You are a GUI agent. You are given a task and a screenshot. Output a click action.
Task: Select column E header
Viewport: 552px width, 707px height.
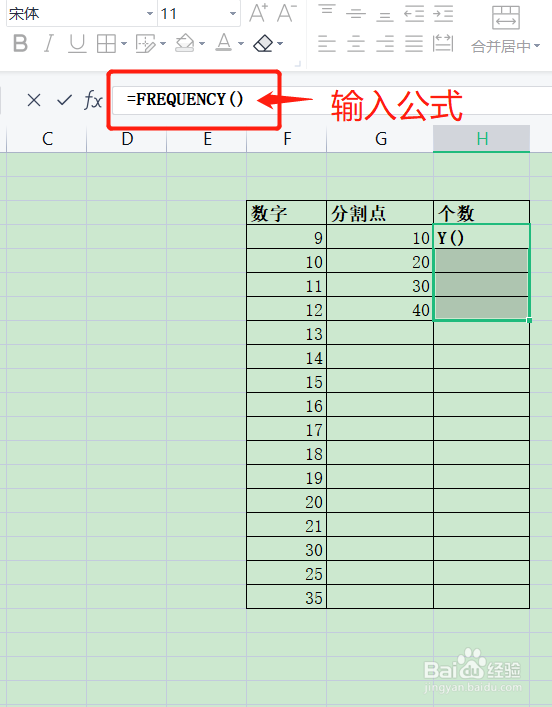207,139
